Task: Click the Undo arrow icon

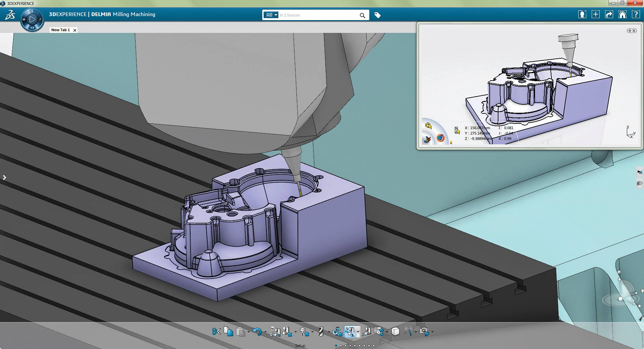Action: 257,332
